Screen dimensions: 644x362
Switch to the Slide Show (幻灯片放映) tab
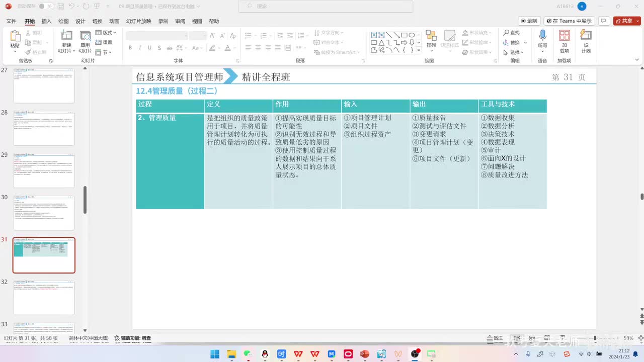[139, 21]
